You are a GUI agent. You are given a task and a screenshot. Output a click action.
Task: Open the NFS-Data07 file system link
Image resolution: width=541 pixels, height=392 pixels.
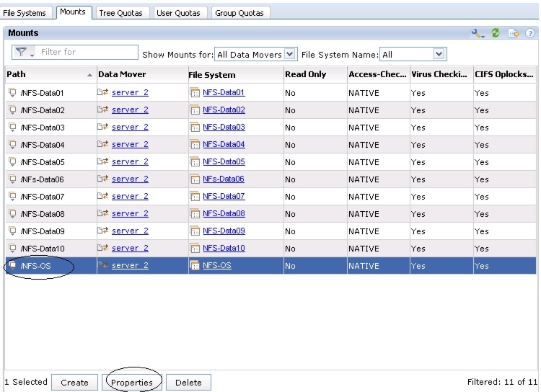pyautogui.click(x=224, y=196)
